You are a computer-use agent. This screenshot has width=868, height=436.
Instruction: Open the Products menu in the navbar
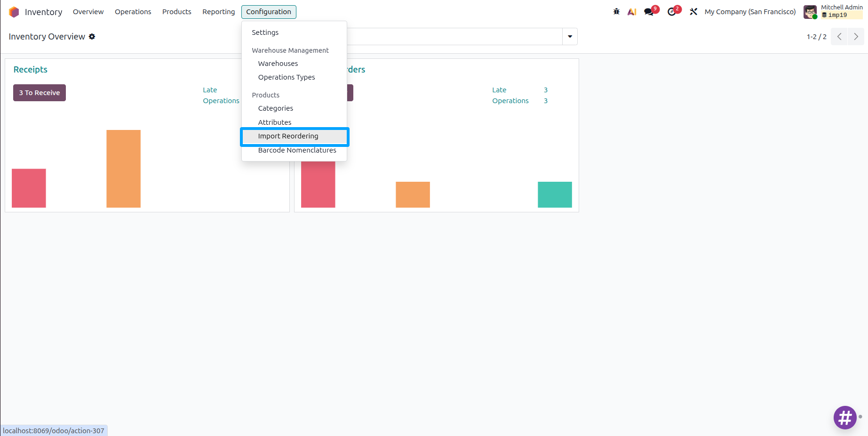pyautogui.click(x=177, y=12)
